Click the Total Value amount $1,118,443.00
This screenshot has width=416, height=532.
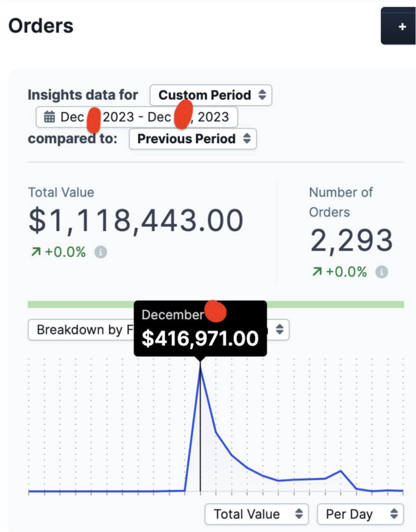tap(136, 220)
